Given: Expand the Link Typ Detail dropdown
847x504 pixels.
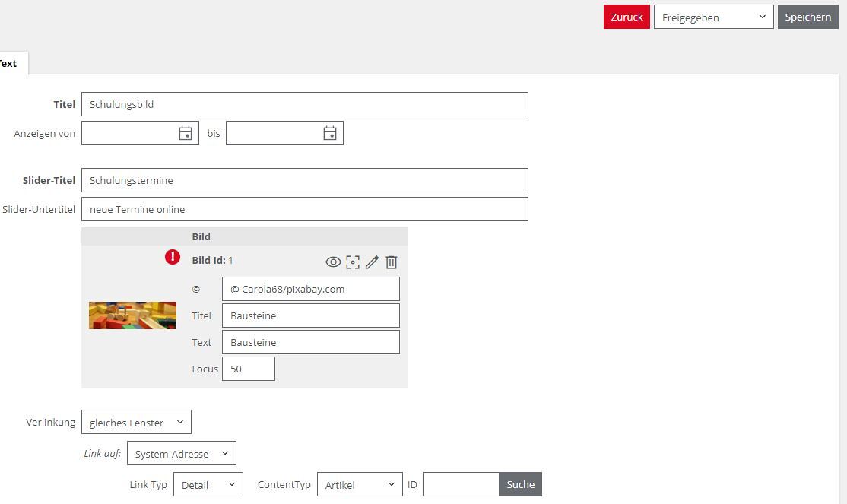Looking at the screenshot, I should [208, 485].
